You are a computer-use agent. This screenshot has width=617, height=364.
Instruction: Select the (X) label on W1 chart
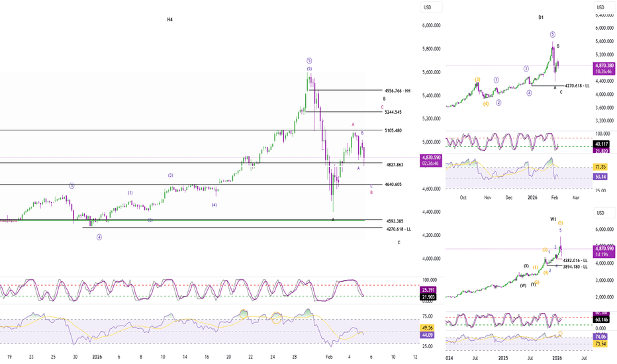click(x=526, y=266)
